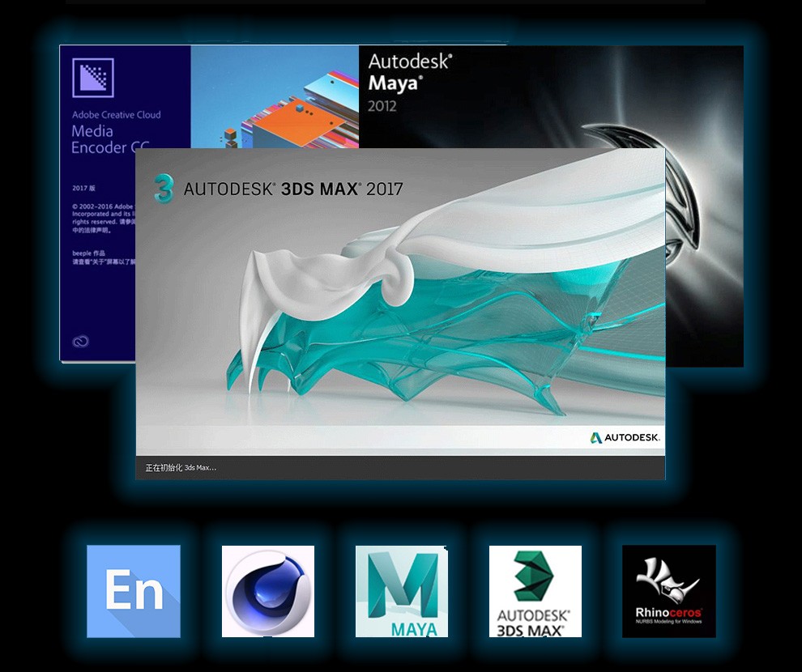Screen dimensions: 802x672
Task: Click the 'Autodesk Maya 2012' title text
Action: 410,83
